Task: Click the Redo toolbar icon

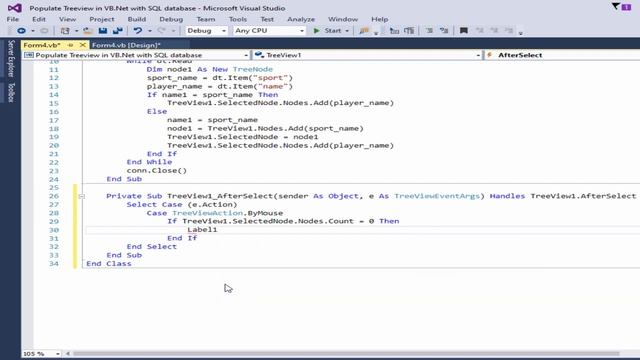Action: [162, 31]
